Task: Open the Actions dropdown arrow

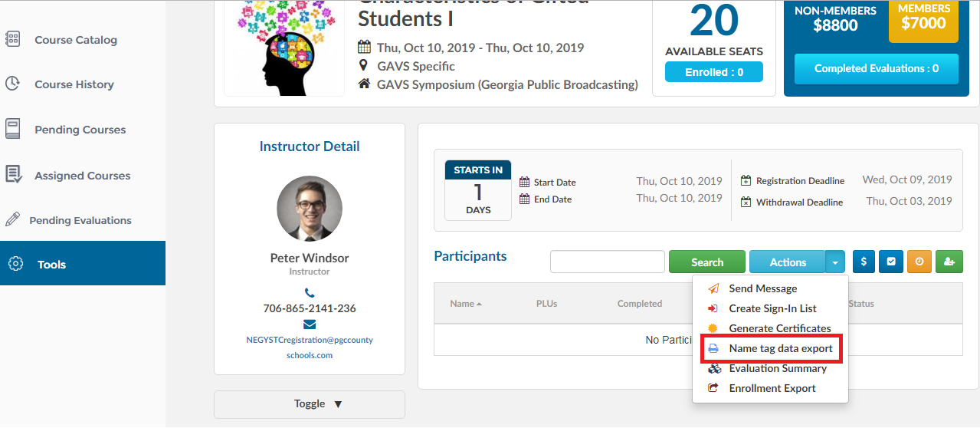Action: (835, 262)
